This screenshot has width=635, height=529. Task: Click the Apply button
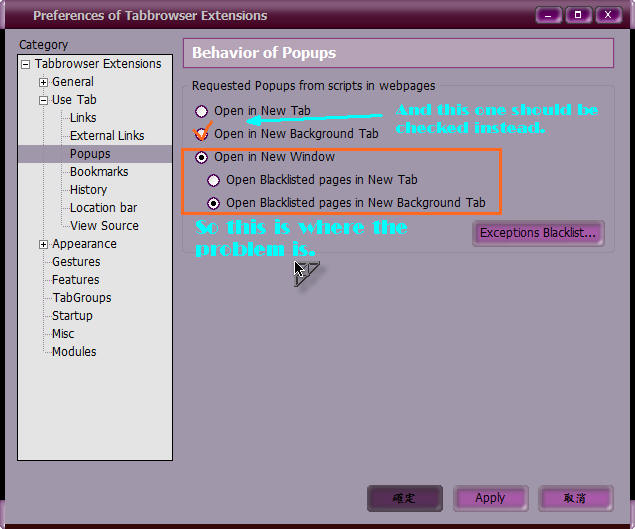[x=490, y=498]
